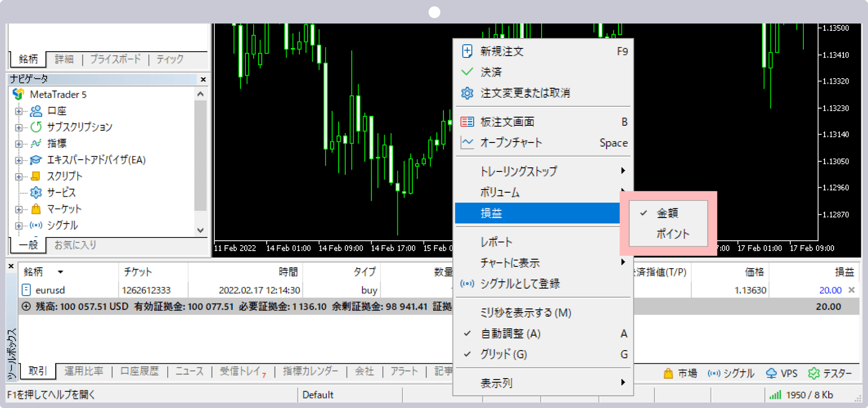Screen dimensions: 868x408
Task: Open the チャートに表示 submenu
Action: [542, 262]
